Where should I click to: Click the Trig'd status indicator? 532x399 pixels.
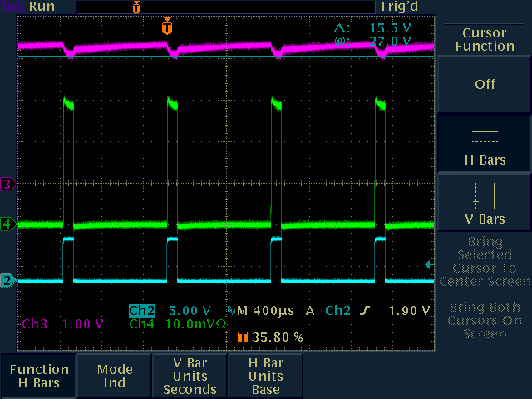pos(398,7)
